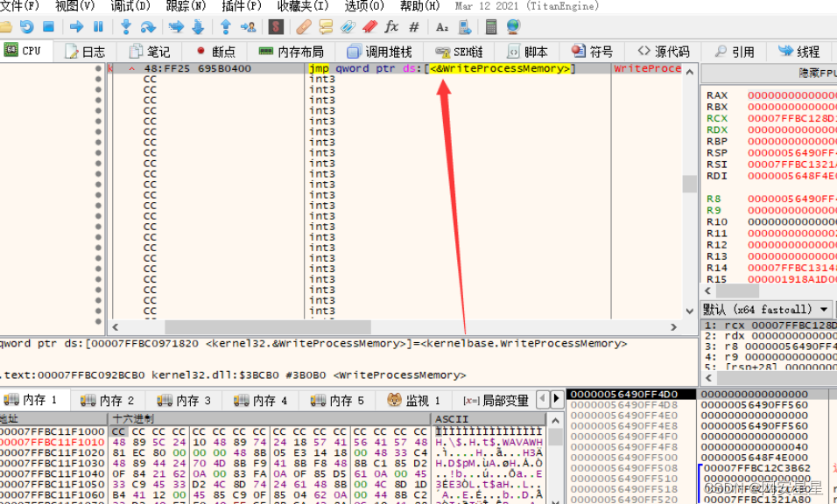Click the Pause execution icon
Screen dimensions: 837x504
tap(99, 29)
